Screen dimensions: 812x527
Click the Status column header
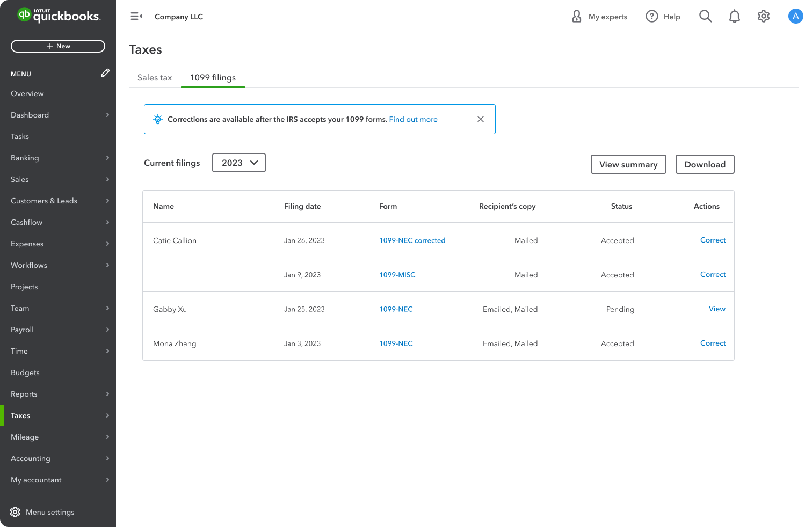pyautogui.click(x=621, y=206)
